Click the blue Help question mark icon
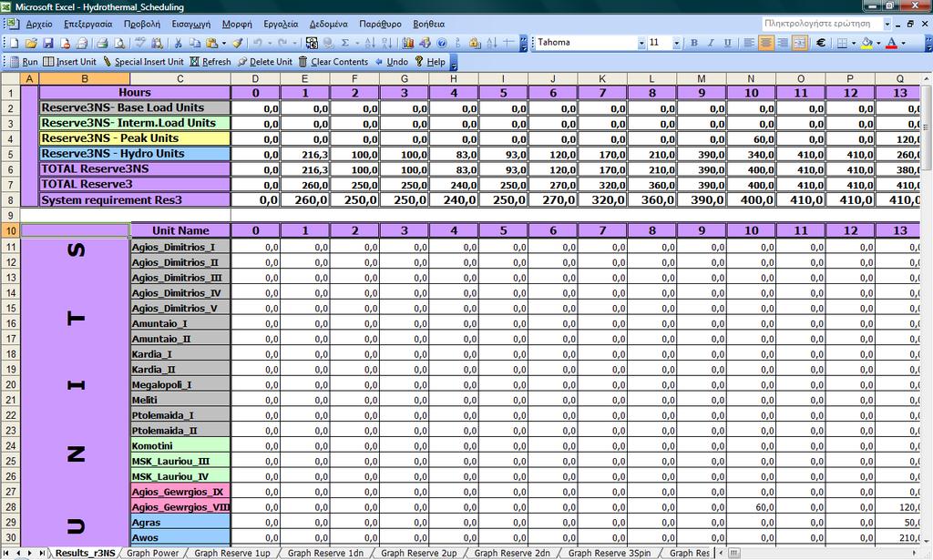The image size is (933, 560). click(x=442, y=43)
